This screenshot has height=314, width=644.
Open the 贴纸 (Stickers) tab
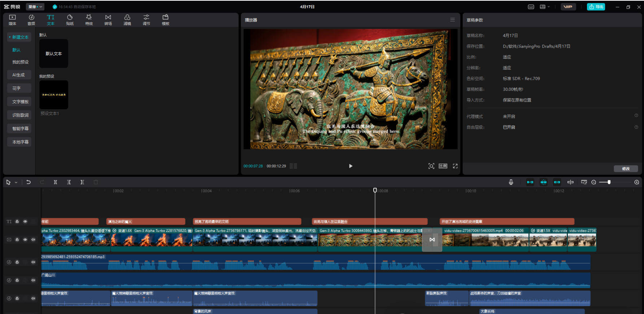[70, 20]
